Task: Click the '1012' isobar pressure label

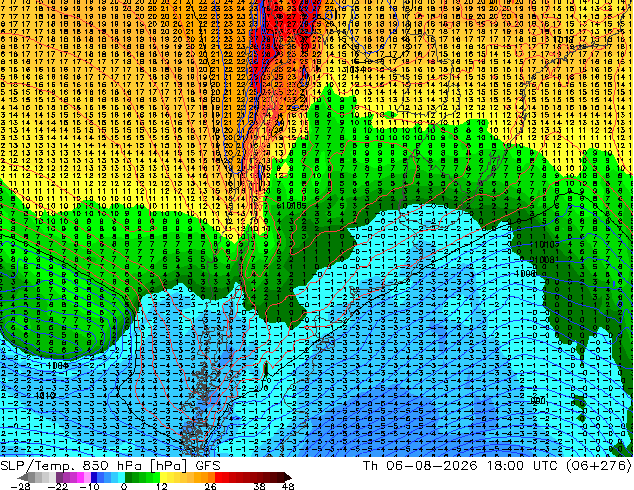Action: 45,395
